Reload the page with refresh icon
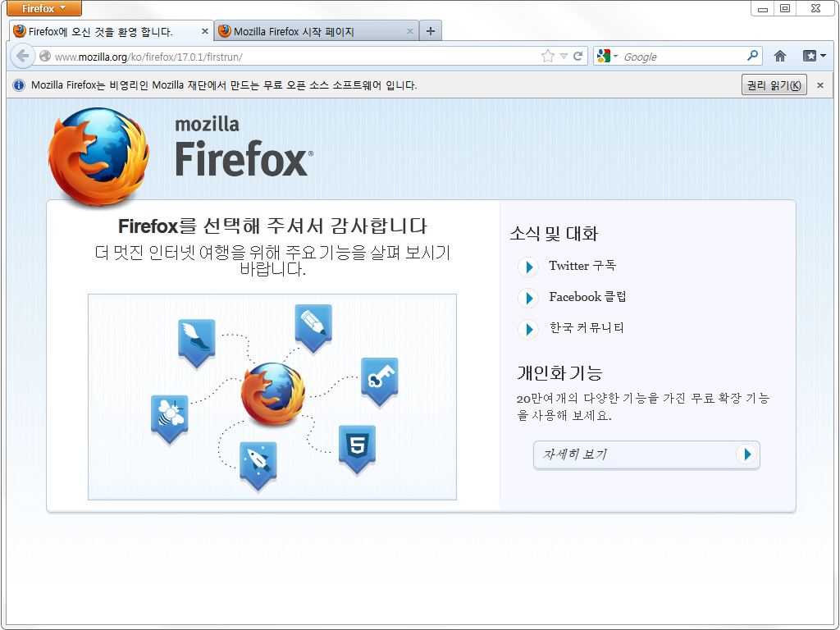The width and height of the screenshot is (840, 630). pyautogui.click(x=578, y=57)
